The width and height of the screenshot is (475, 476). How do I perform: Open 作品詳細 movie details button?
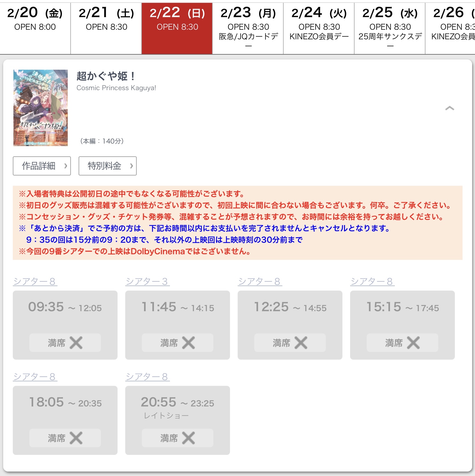42,166
